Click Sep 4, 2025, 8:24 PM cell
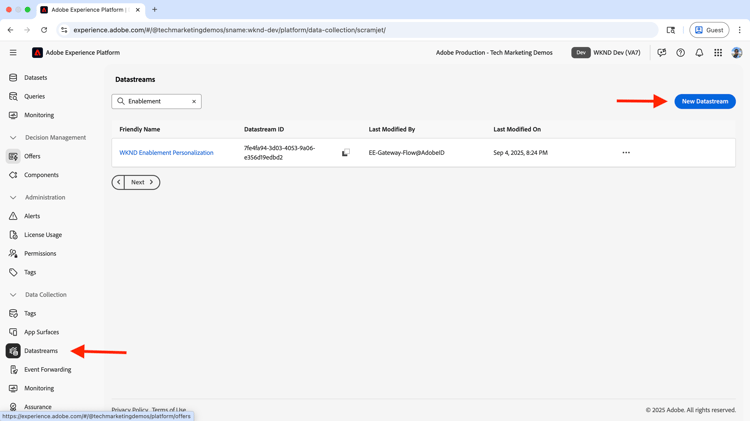 click(x=520, y=153)
